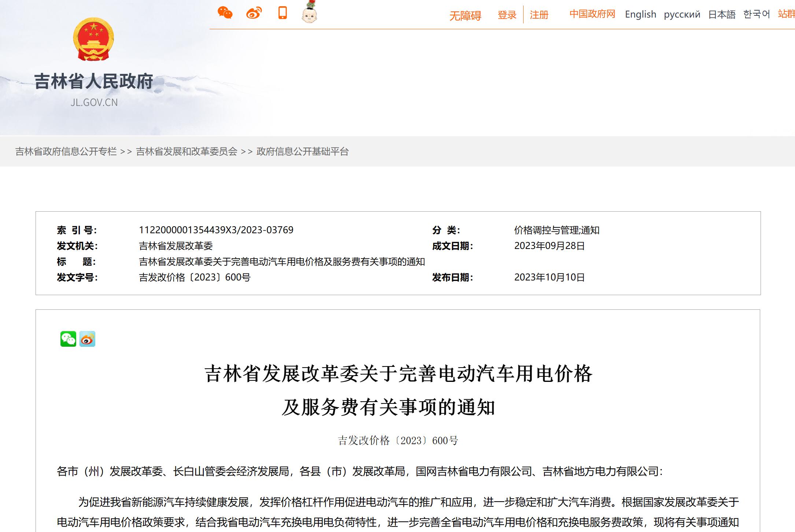The width and height of the screenshot is (795, 532).
Task: Select 成文日期 value 2023年09月28日
Action: pyautogui.click(x=550, y=246)
